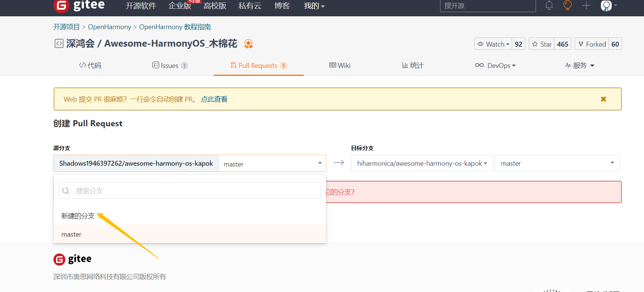This screenshot has height=292, width=644.
Task: Click the Gitee logo in the footer
Action: coord(72,259)
